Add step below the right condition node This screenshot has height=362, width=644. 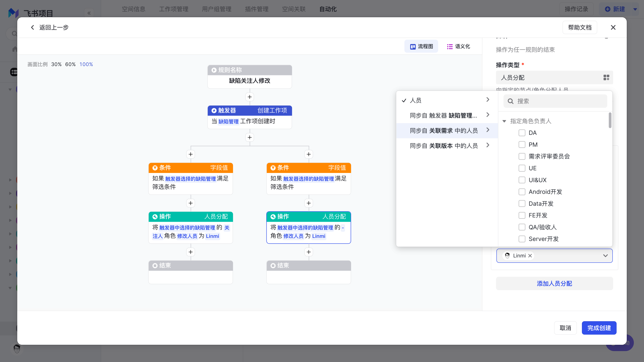(309, 203)
